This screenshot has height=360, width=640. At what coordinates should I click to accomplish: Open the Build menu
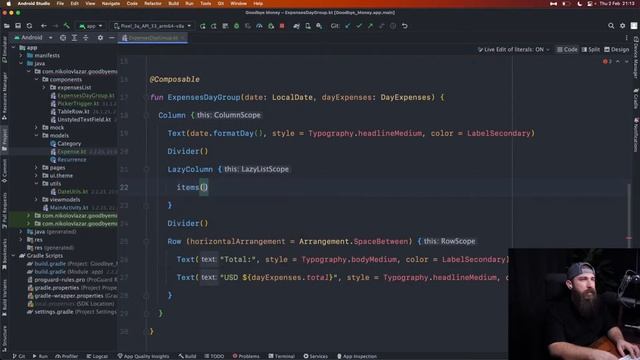[x=173, y=3]
